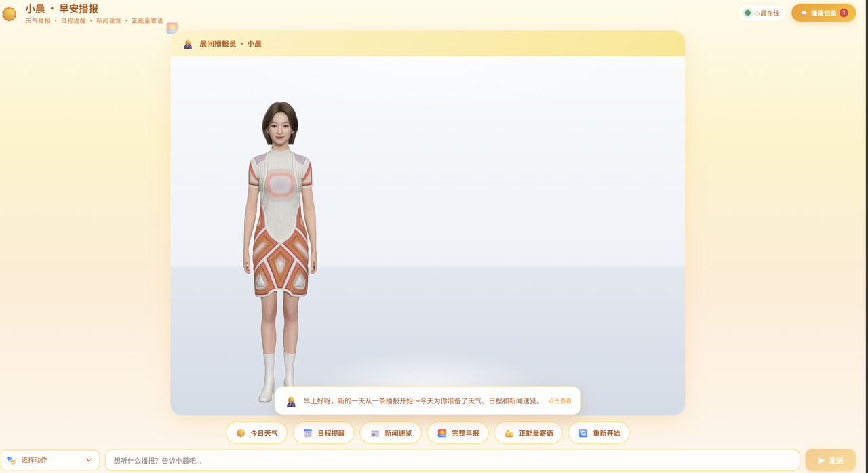Select 完整早报 quick action
The height and width of the screenshot is (473, 868).
point(458,433)
